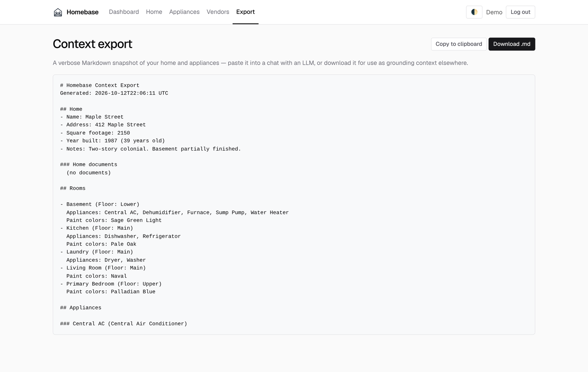588x372 pixels.
Task: Click the Copy to clipboard button
Action: [459, 44]
